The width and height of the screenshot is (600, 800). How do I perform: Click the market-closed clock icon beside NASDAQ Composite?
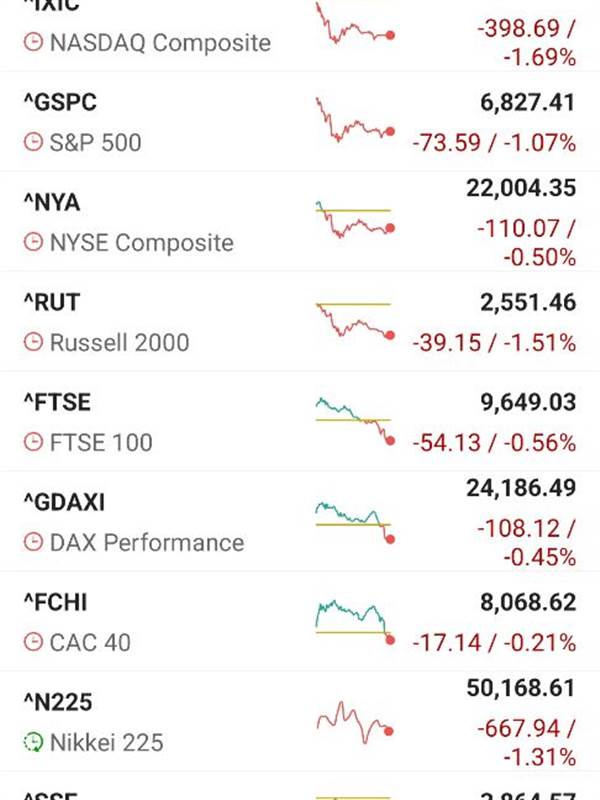[x=33, y=43]
